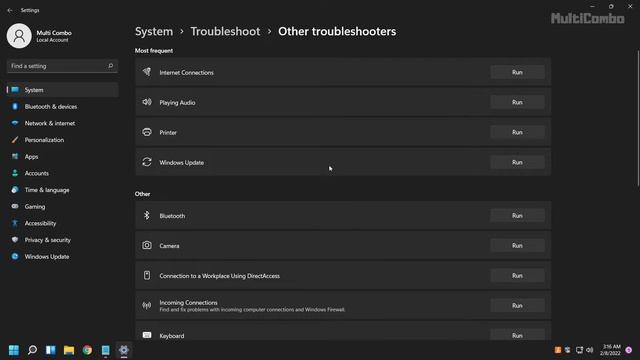Click the Gaming controller sidebar icon

click(15, 207)
